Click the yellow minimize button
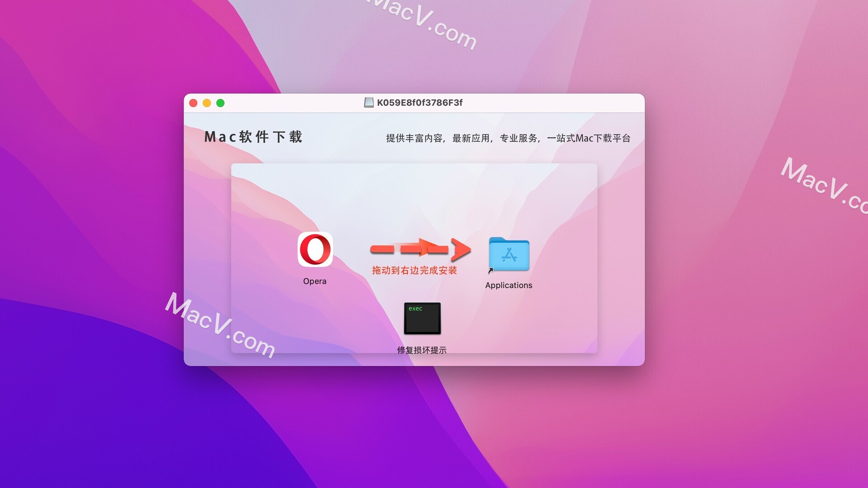 208,103
